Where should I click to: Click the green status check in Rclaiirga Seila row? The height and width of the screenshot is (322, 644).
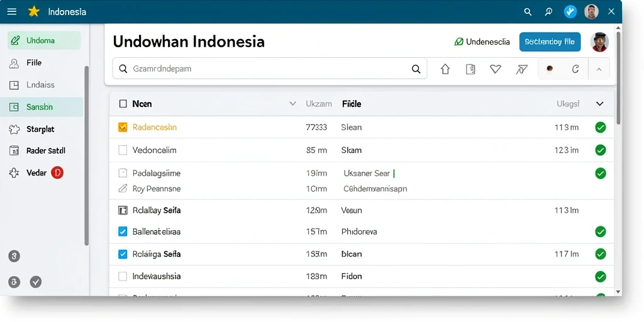pos(601,254)
